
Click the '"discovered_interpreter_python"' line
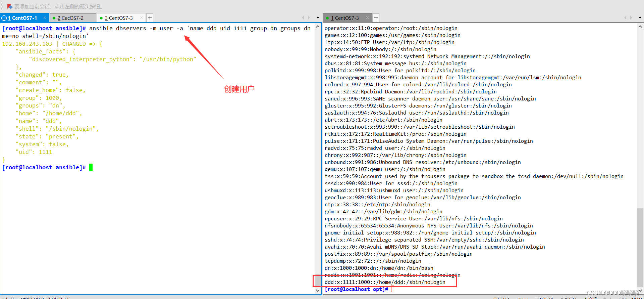tap(112, 59)
